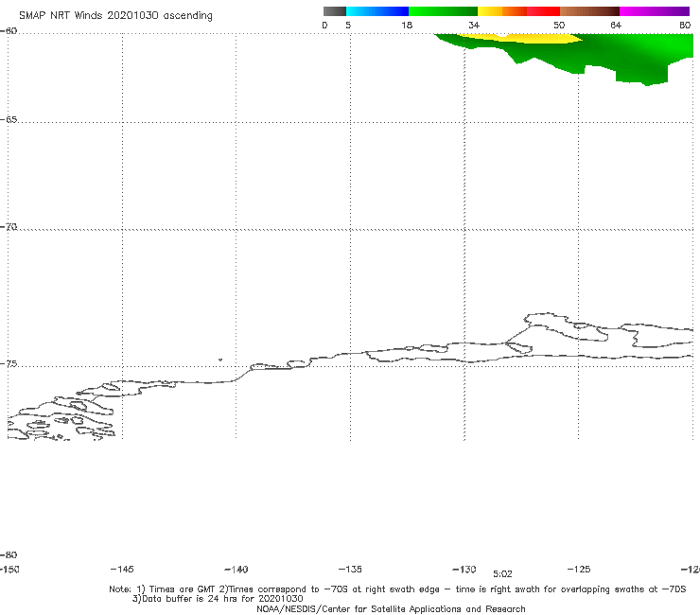
Task: Select the blue segment of the wind colorbar
Action: pos(377,11)
